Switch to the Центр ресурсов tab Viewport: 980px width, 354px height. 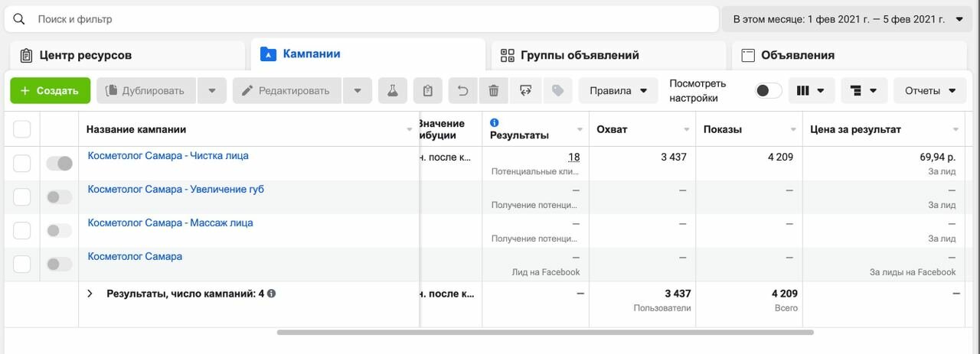tap(126, 55)
